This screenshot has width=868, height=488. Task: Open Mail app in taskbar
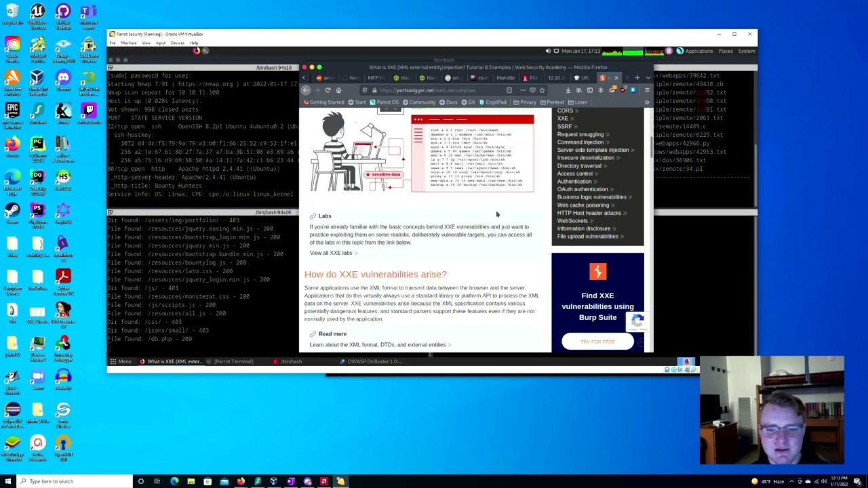tap(224, 481)
